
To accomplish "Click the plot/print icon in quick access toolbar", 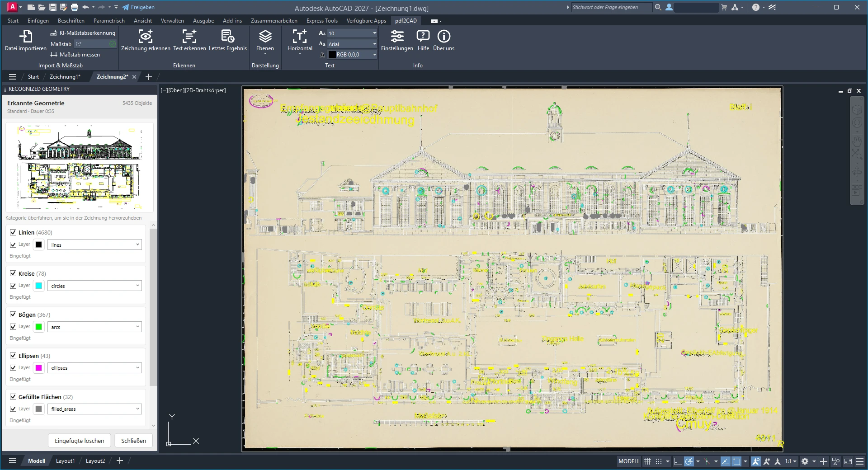I will click(x=75, y=7).
